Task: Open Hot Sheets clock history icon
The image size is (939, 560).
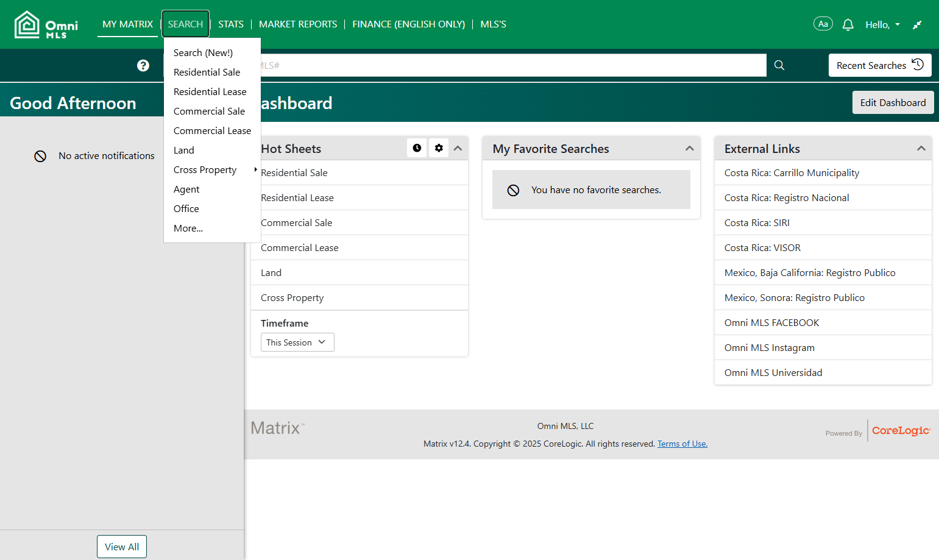Action: 417,148
